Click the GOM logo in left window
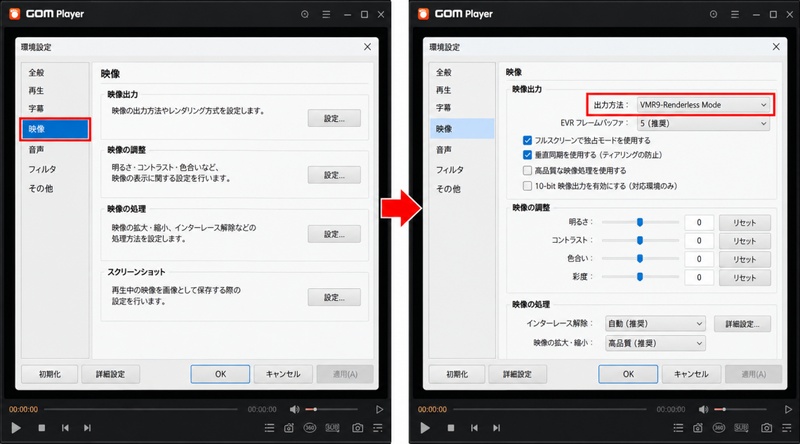The height and width of the screenshot is (444, 800). point(14,14)
